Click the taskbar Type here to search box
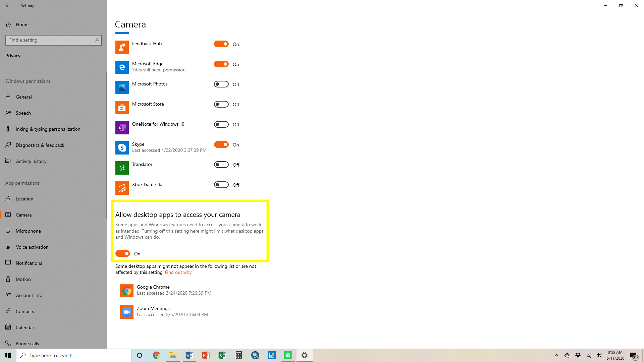The width and height of the screenshot is (644, 362). coord(74,355)
